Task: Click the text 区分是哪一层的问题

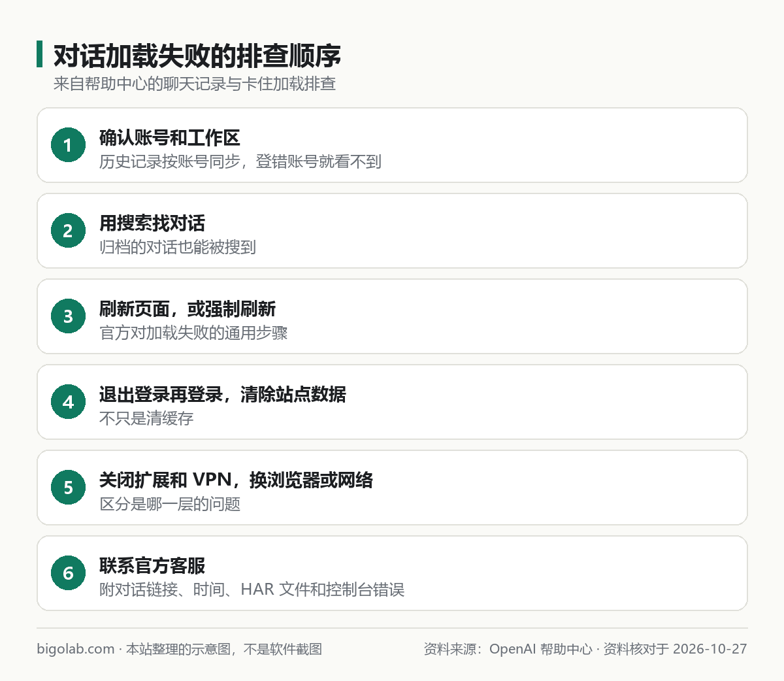Action: pos(170,504)
